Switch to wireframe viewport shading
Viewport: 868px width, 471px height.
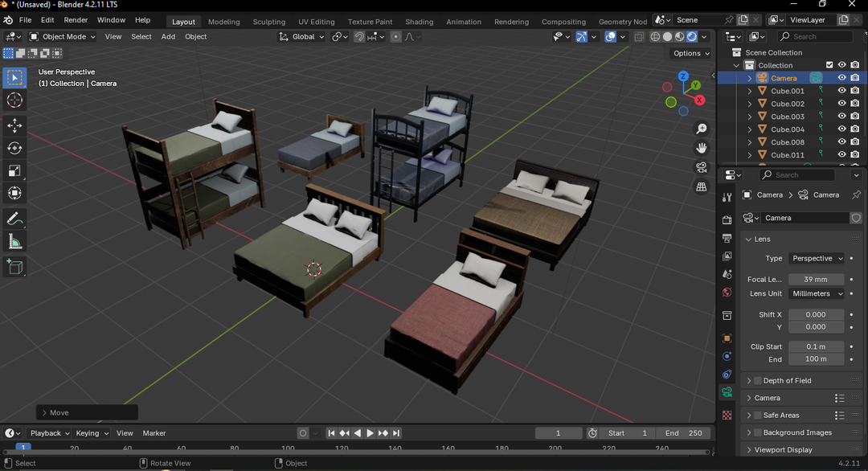656,36
